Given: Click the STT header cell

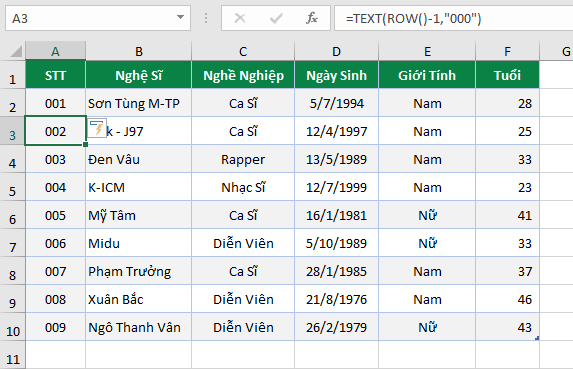Looking at the screenshot, I should [x=56, y=75].
